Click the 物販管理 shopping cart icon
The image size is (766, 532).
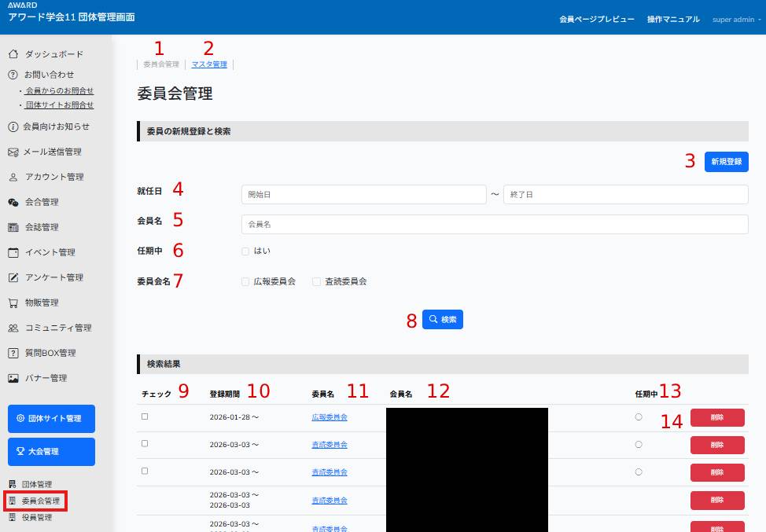13,303
